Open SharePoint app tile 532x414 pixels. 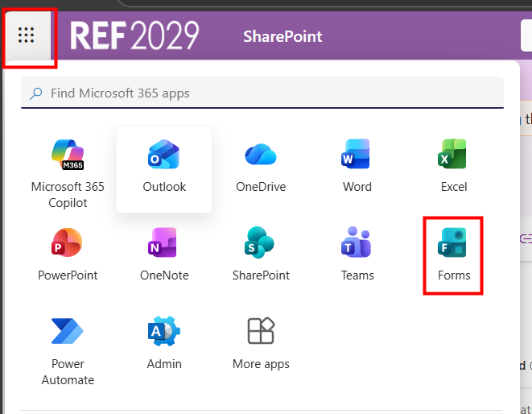[261, 255]
